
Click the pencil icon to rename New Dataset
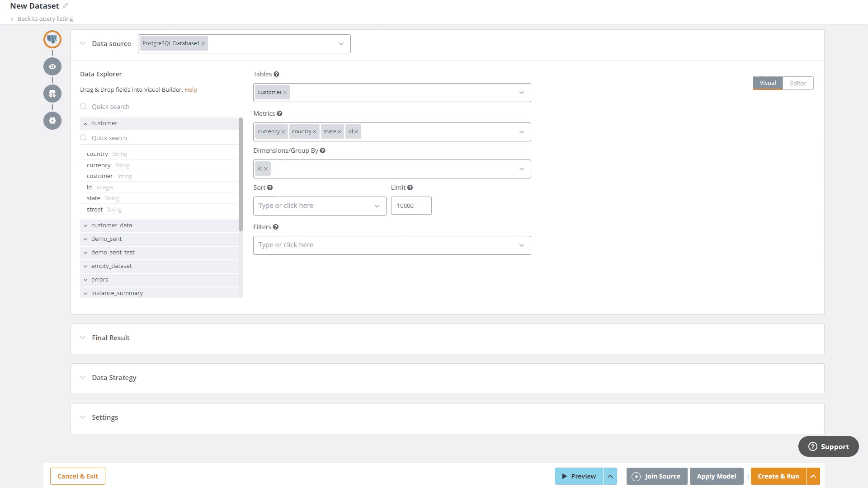(65, 5)
